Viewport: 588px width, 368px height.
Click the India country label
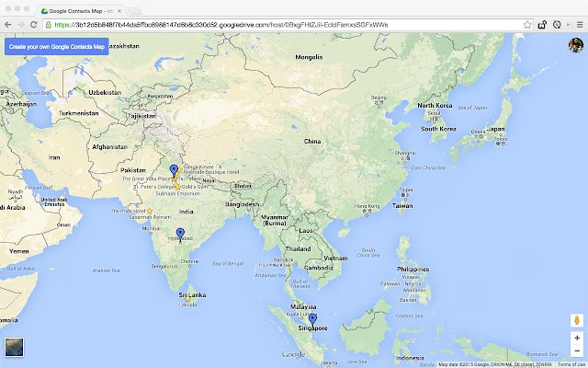(x=186, y=212)
